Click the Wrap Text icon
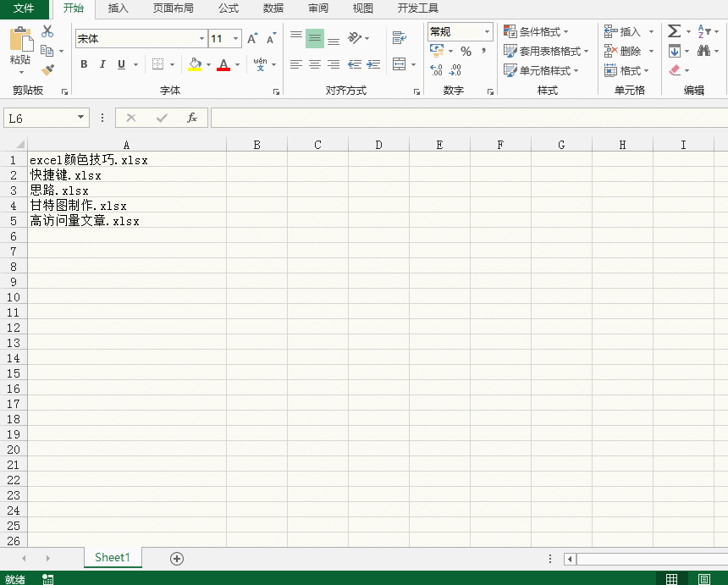728x585 pixels. [400, 38]
